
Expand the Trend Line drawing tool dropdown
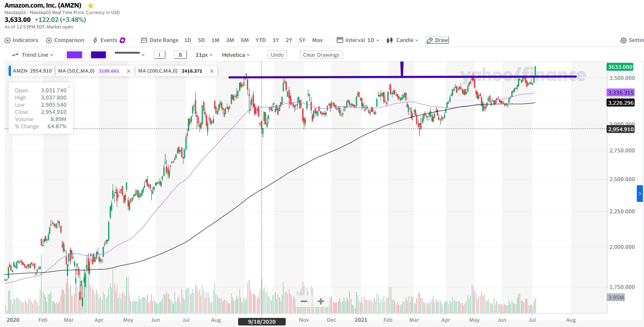coord(33,55)
